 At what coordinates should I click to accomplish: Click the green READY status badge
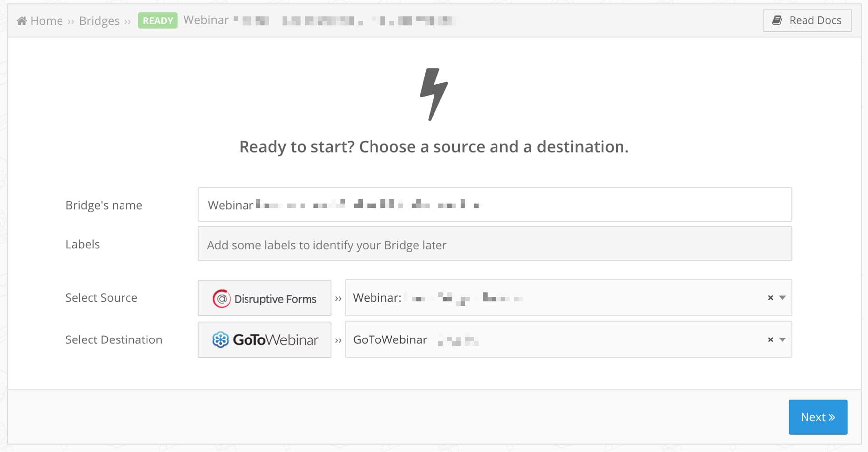pos(158,21)
